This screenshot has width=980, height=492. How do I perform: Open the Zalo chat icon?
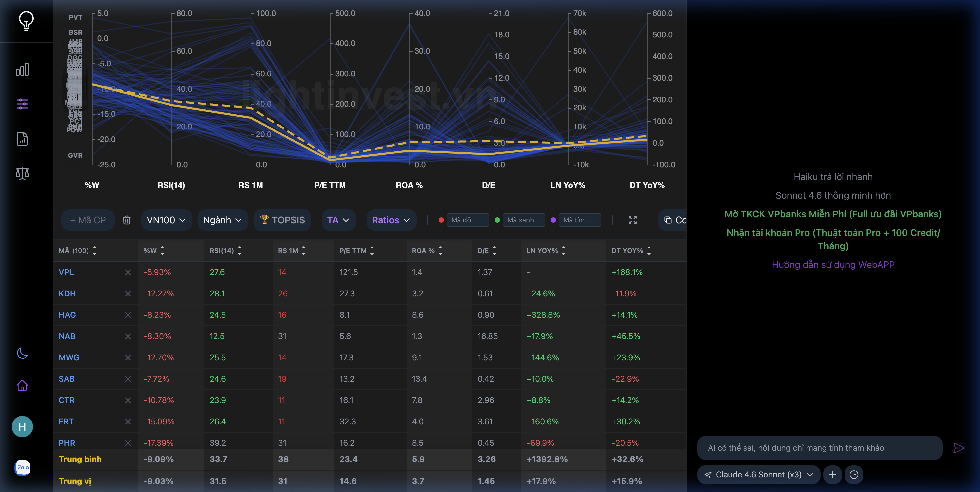pos(22,468)
